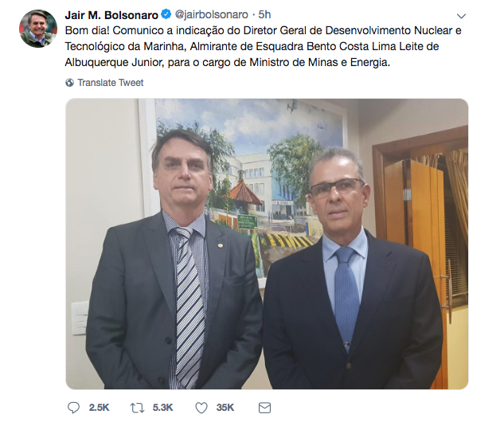
Task: View the 5.3K retweets count
Action: tap(162, 408)
